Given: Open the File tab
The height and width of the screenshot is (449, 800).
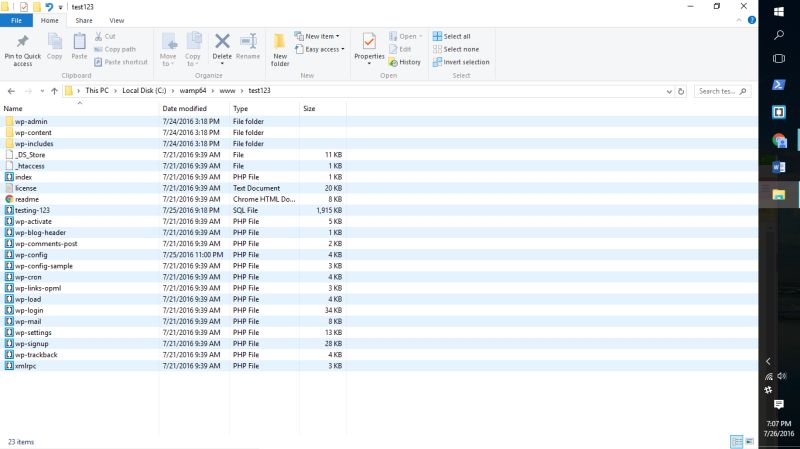Looking at the screenshot, I should [x=16, y=20].
